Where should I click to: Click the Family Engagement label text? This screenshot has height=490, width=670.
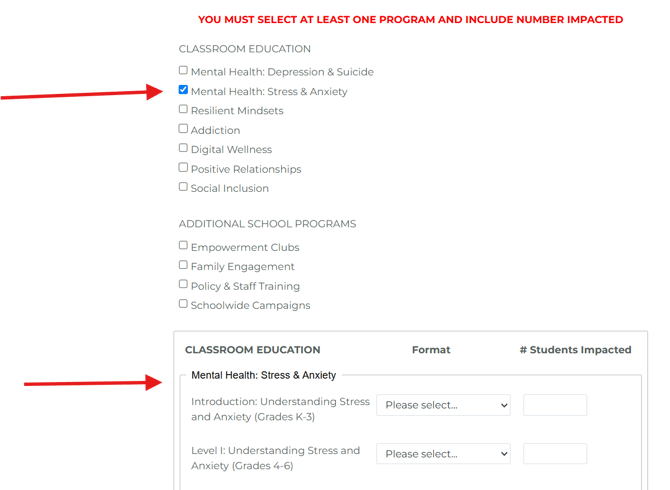point(243,267)
